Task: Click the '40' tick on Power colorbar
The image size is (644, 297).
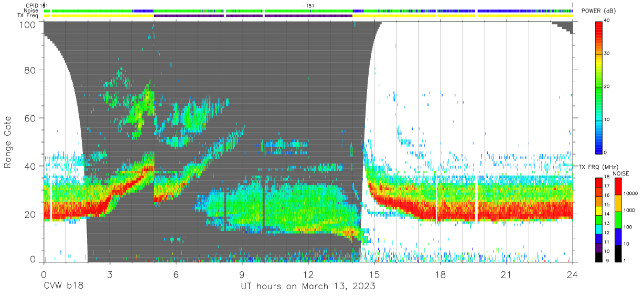Action: click(x=607, y=21)
